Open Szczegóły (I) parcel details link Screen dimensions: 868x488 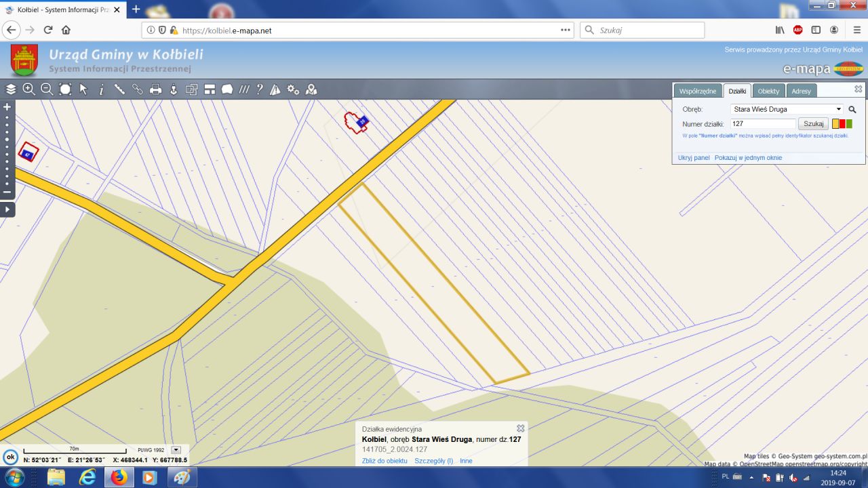(434, 461)
